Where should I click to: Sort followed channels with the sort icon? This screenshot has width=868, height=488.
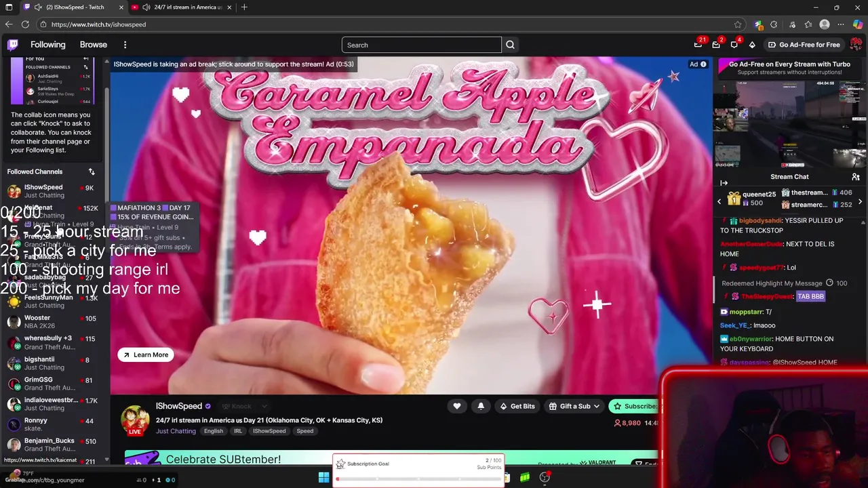pyautogui.click(x=92, y=172)
